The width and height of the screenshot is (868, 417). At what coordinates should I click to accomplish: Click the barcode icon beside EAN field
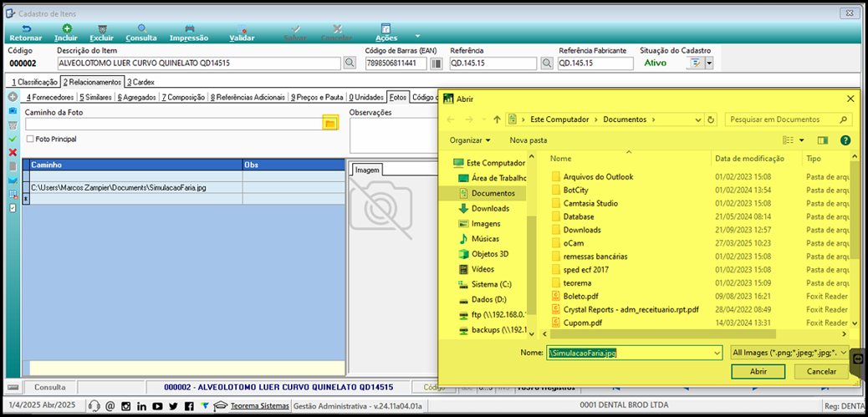point(437,63)
